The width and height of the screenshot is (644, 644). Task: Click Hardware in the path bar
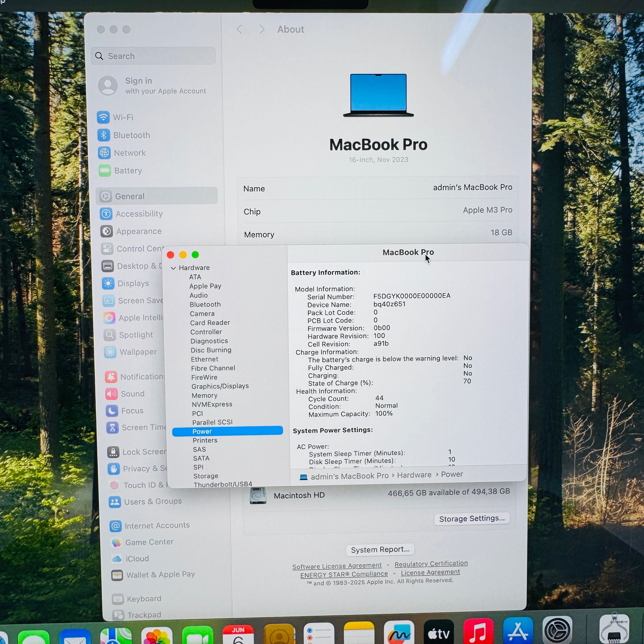414,475
